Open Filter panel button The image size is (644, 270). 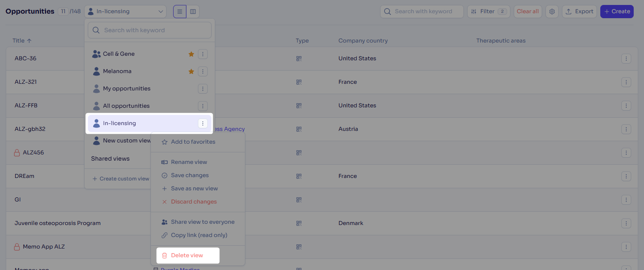pos(489,12)
